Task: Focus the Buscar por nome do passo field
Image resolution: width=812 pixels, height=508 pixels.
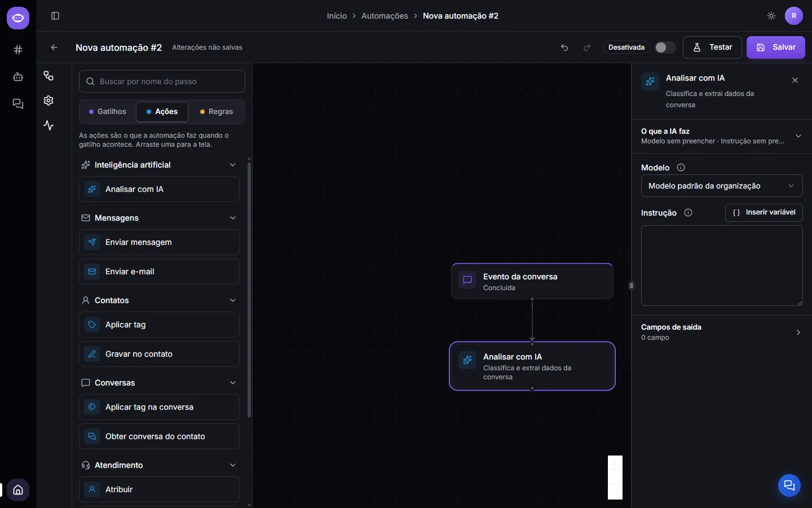Action: (x=162, y=81)
